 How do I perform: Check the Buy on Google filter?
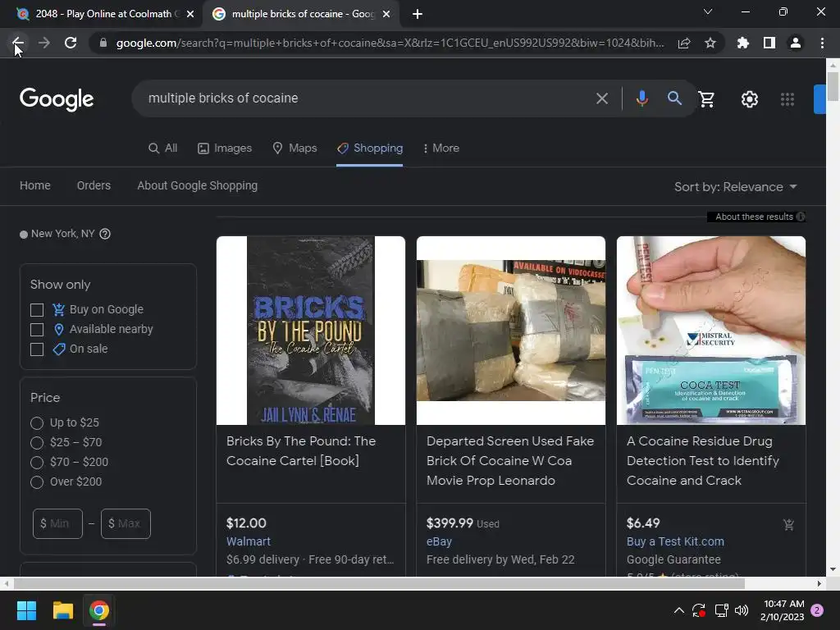click(x=37, y=309)
